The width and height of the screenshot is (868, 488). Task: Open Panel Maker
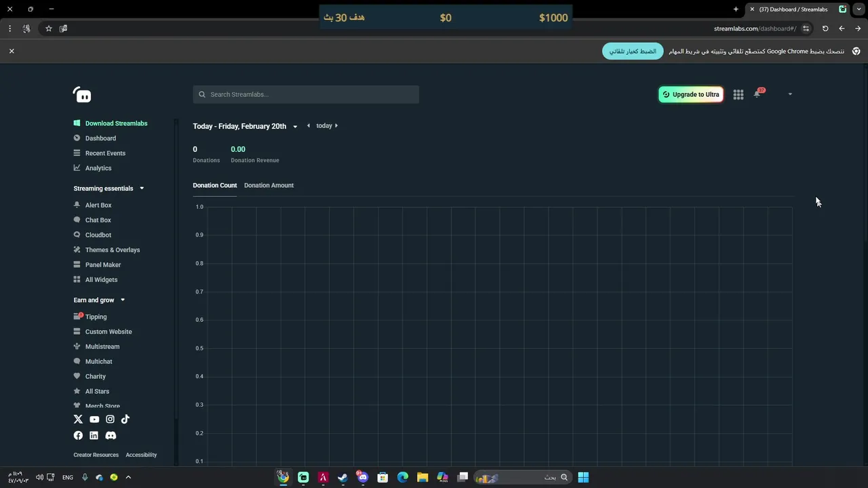[x=103, y=265]
